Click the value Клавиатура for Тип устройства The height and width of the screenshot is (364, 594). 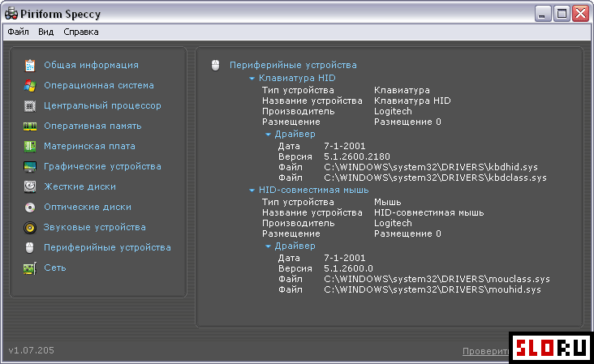[402, 91]
